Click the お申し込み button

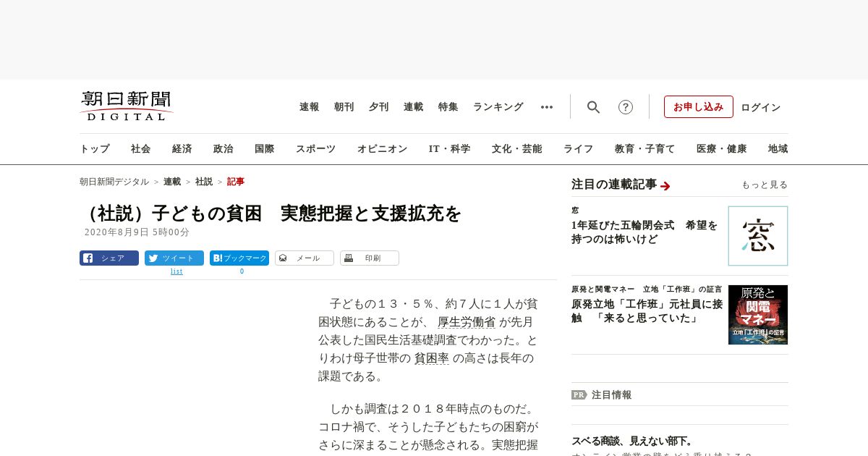pos(699,106)
